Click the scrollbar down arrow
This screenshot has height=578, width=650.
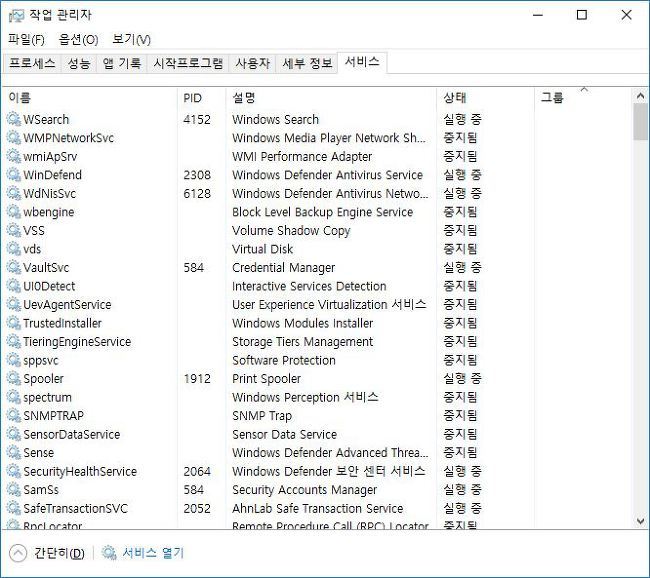pos(640,521)
